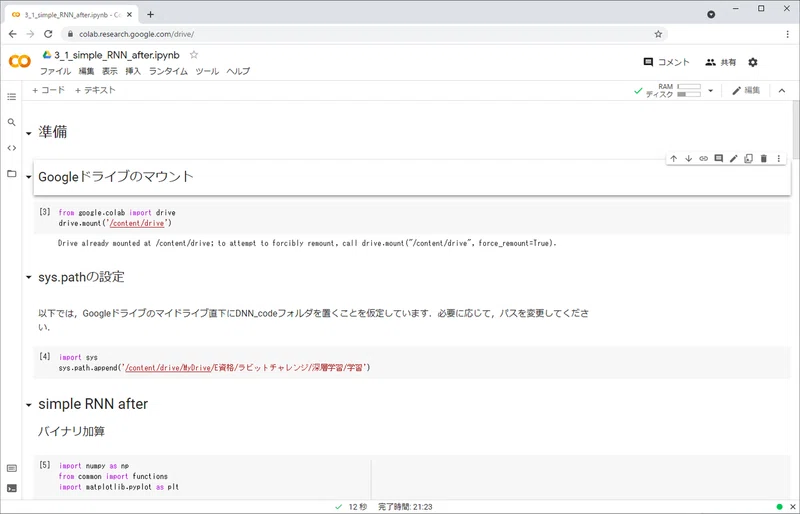Viewport: 800px width, 514px height.
Task: Open the コメント panel
Action: [x=666, y=62]
